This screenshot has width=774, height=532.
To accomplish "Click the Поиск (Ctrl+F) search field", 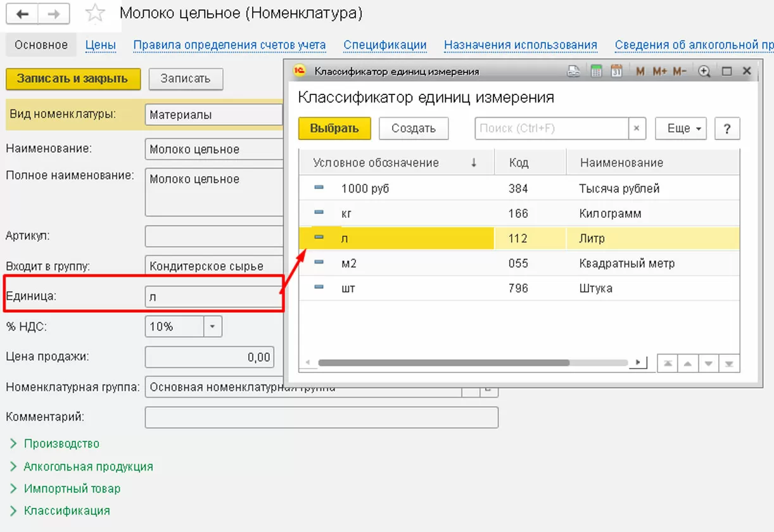I will click(552, 129).
